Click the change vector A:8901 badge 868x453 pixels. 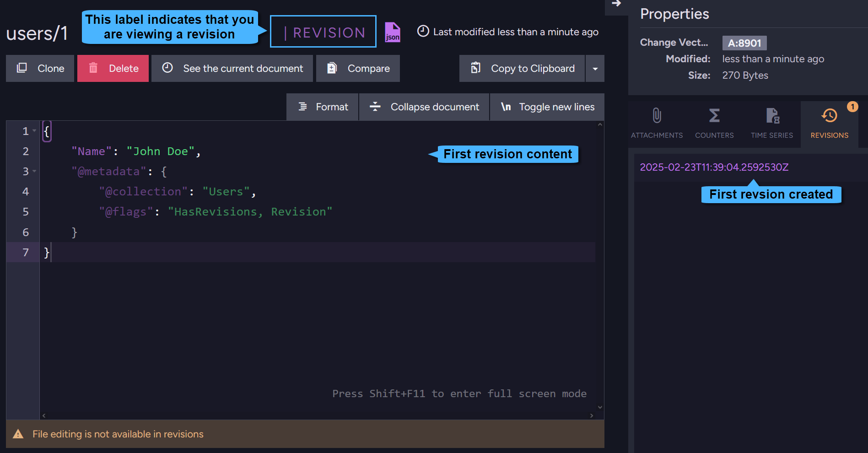pos(744,43)
